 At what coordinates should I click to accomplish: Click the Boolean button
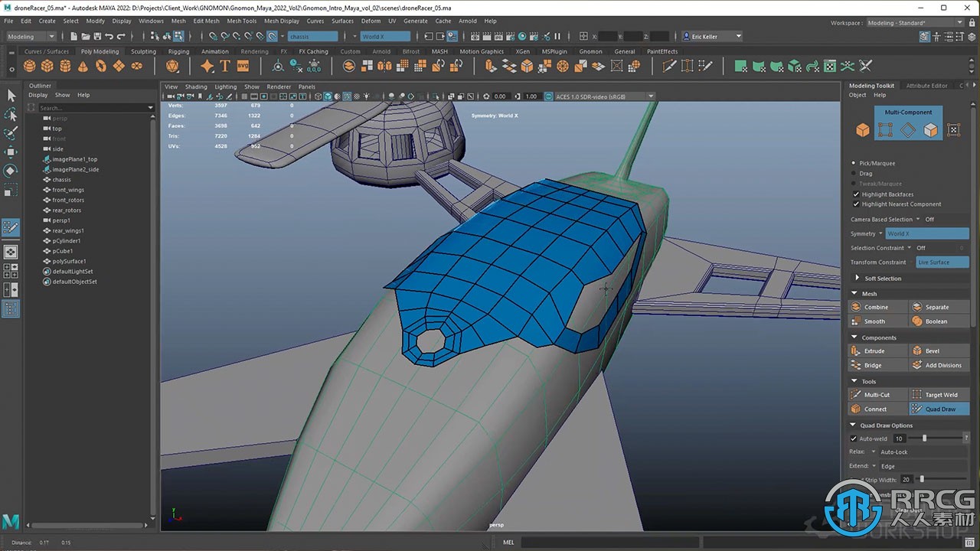(939, 321)
